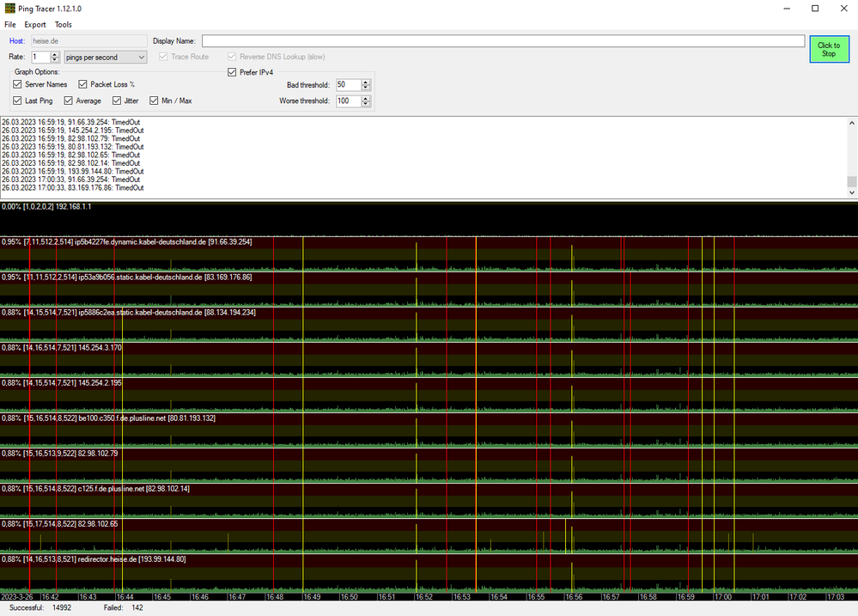Viewport: 858px width, 616px height.
Task: Toggle the Average graph option
Action: click(x=69, y=101)
